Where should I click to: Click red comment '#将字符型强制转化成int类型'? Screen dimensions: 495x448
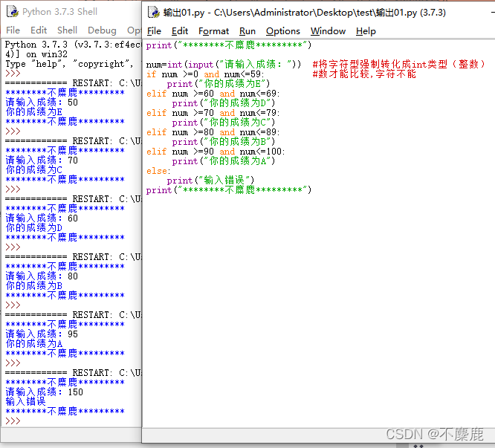pyautogui.click(x=398, y=65)
